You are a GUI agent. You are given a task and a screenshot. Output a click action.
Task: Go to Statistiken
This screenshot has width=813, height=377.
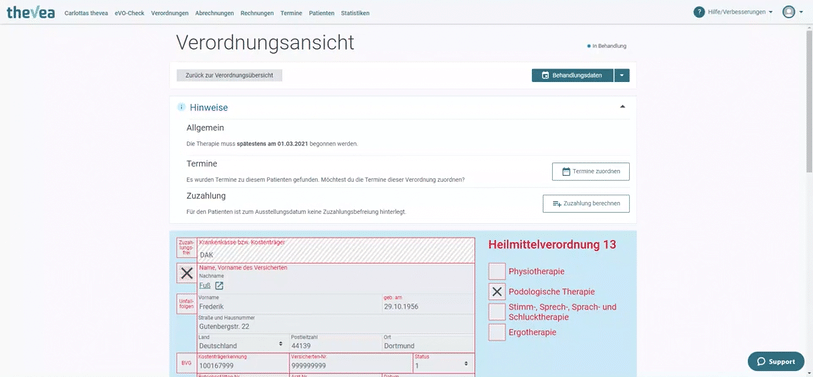(x=355, y=13)
